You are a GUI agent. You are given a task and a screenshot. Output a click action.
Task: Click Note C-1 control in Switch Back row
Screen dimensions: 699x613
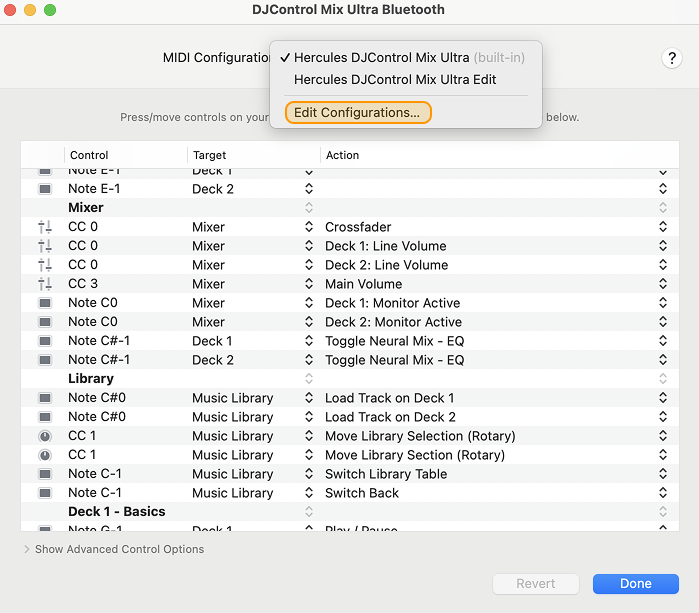(x=95, y=493)
